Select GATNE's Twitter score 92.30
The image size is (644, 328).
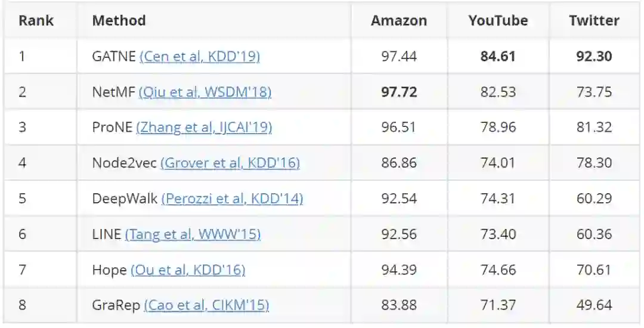pos(594,57)
